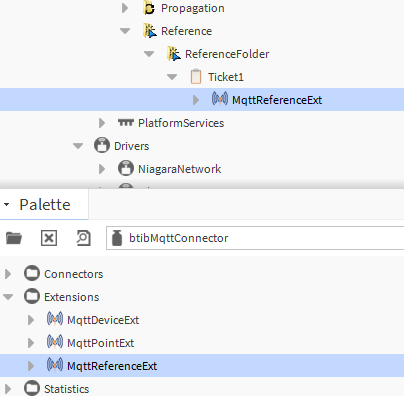Collapse the Ticket1 node
Image resolution: width=404 pixels, height=396 pixels.
tap(172, 77)
